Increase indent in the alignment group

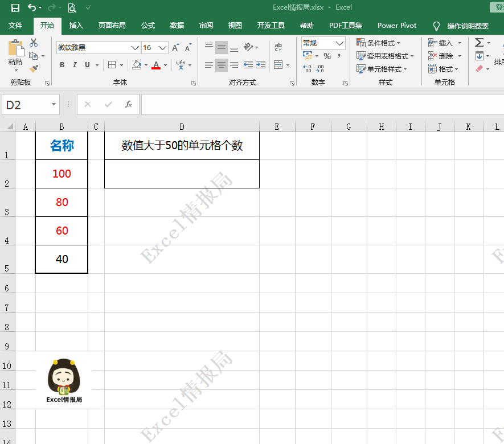click(x=261, y=65)
